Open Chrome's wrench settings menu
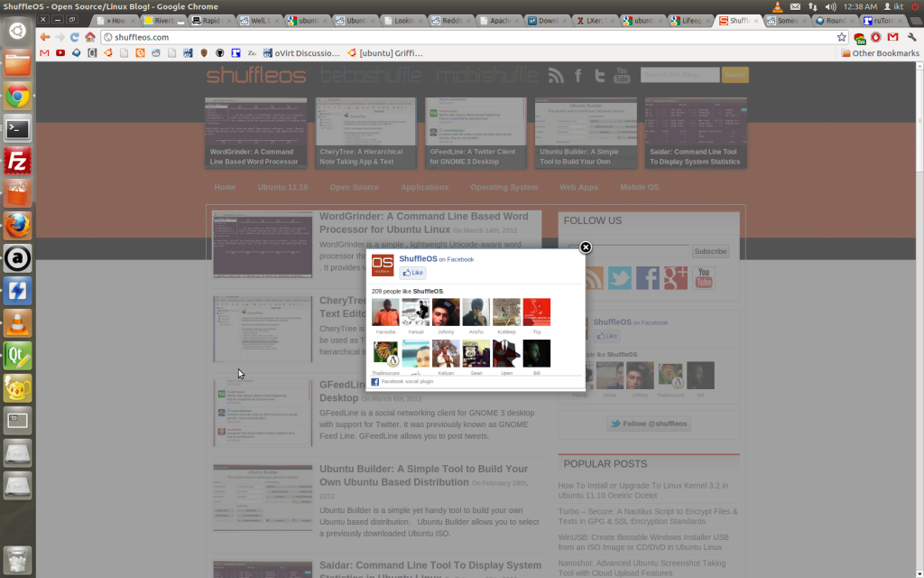Screen dimensions: 924x578 pyautogui.click(x=911, y=37)
